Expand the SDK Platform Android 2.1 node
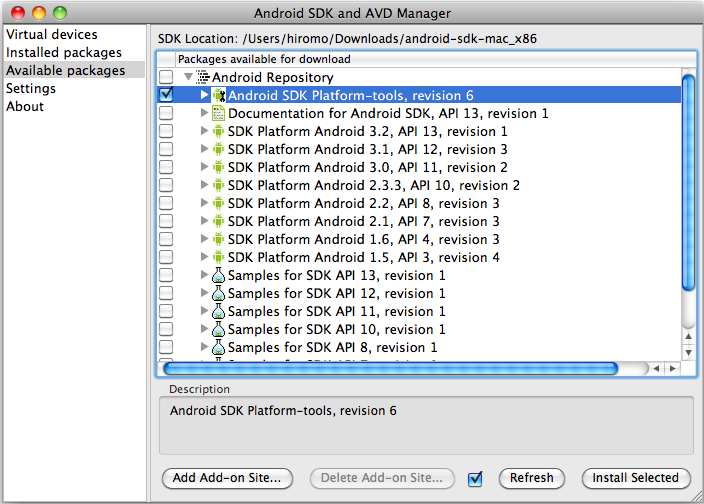The height and width of the screenshot is (504, 704). coord(204,220)
